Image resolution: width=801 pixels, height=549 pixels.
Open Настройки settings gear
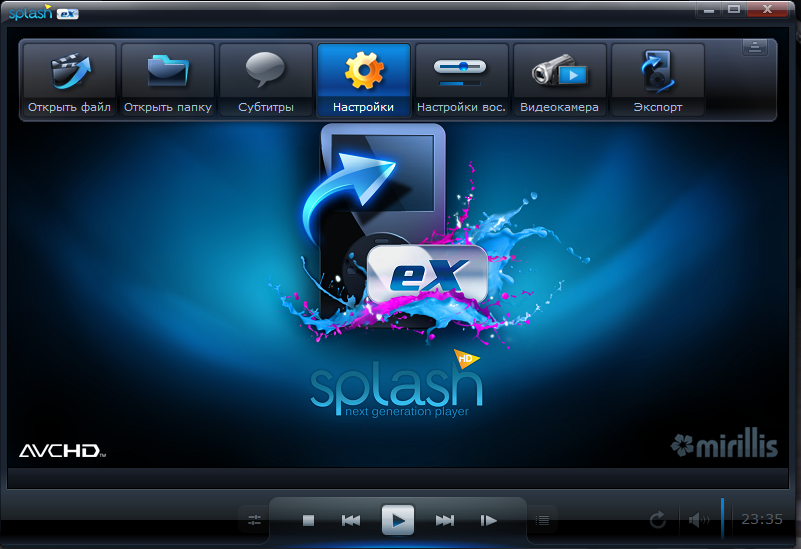click(364, 80)
